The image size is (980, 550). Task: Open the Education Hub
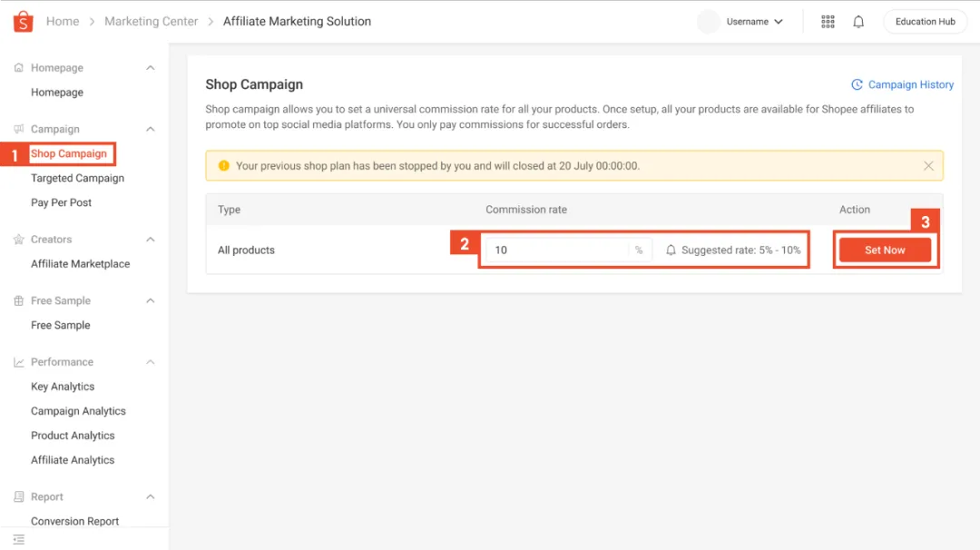[925, 22]
